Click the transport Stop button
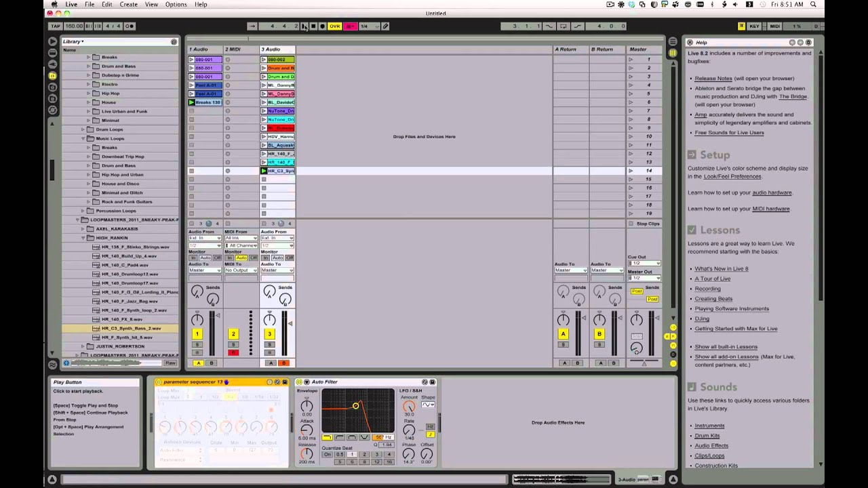Image resolution: width=868 pixels, height=488 pixels. pyautogui.click(x=313, y=26)
